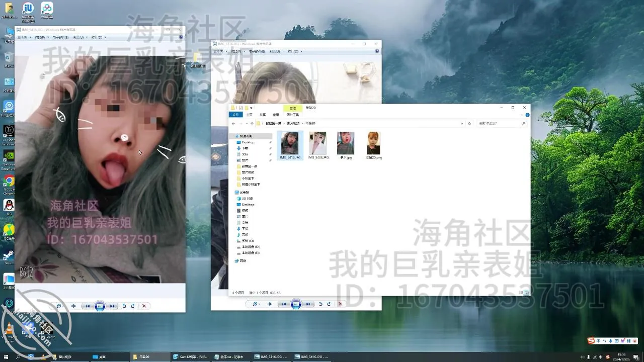Open 3D 对象 in navigation pane
The width and height of the screenshot is (644, 362).
[247, 199]
